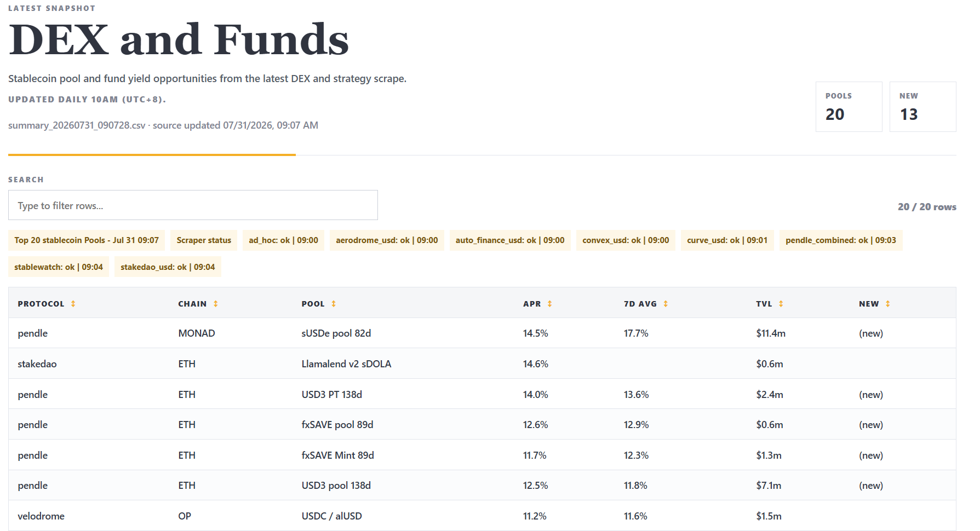Click the PROTOCOL column header label
Viewport: 980px width, 531px height.
tap(41, 304)
